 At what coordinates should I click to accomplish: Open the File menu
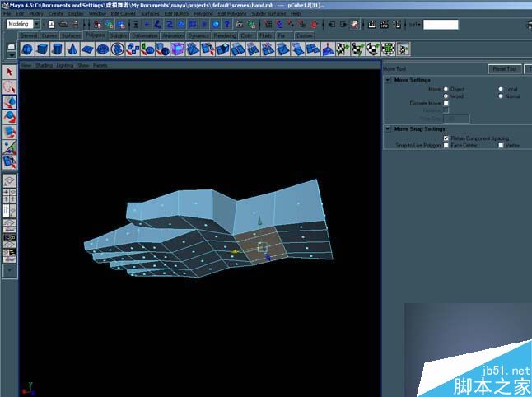[x=7, y=13]
